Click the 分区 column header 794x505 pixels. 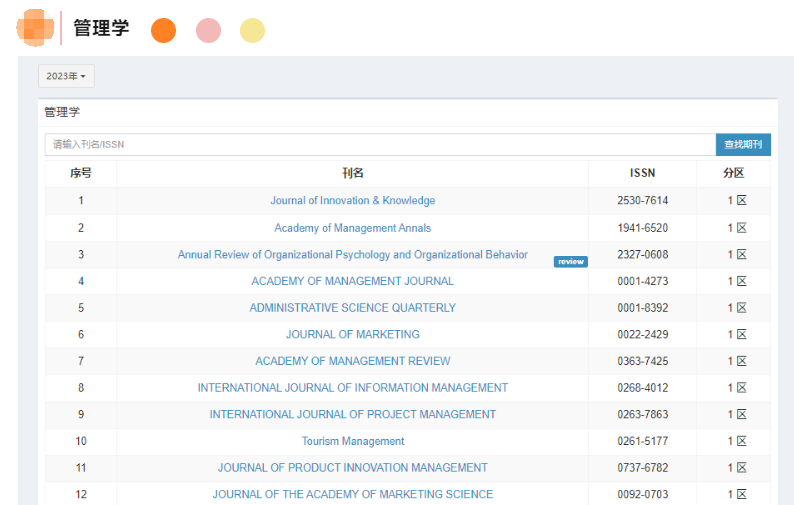point(734,173)
